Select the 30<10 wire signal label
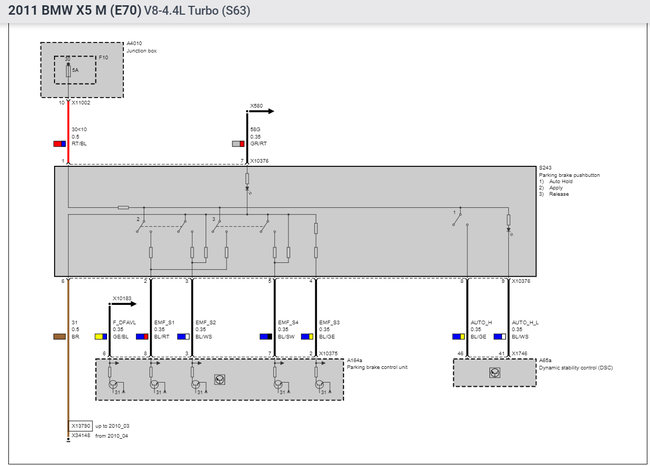 coord(79,129)
